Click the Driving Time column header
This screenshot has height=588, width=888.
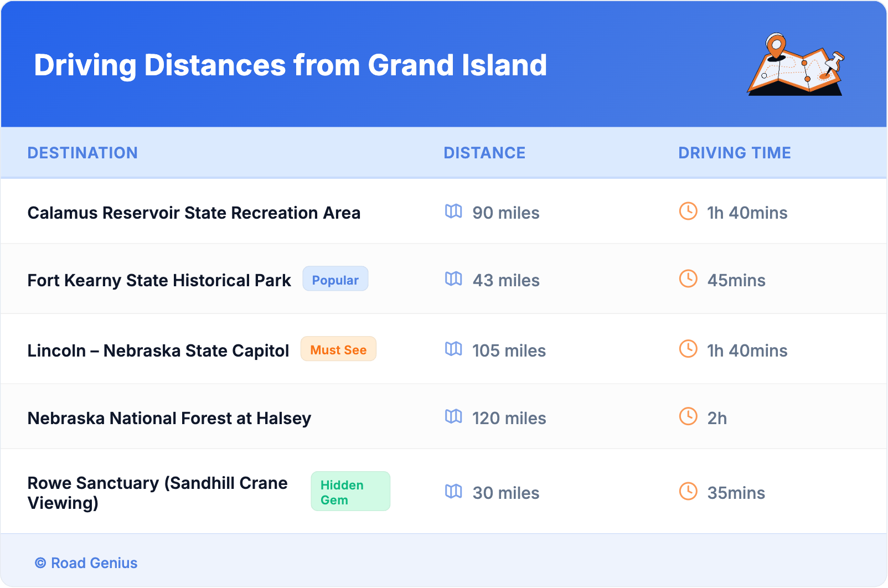(734, 153)
